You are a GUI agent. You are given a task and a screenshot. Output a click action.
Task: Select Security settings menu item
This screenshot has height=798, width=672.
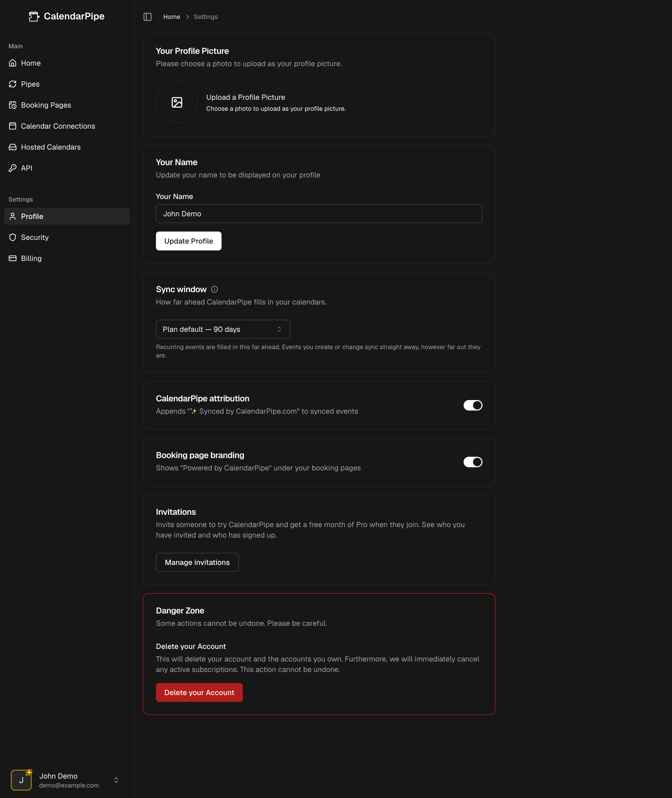click(x=67, y=237)
